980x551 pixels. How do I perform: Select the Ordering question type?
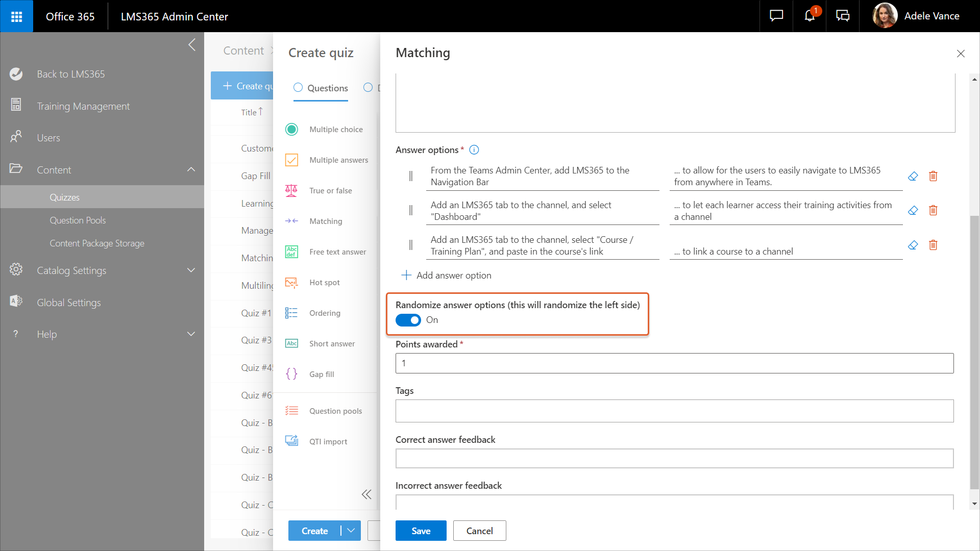pyautogui.click(x=324, y=313)
